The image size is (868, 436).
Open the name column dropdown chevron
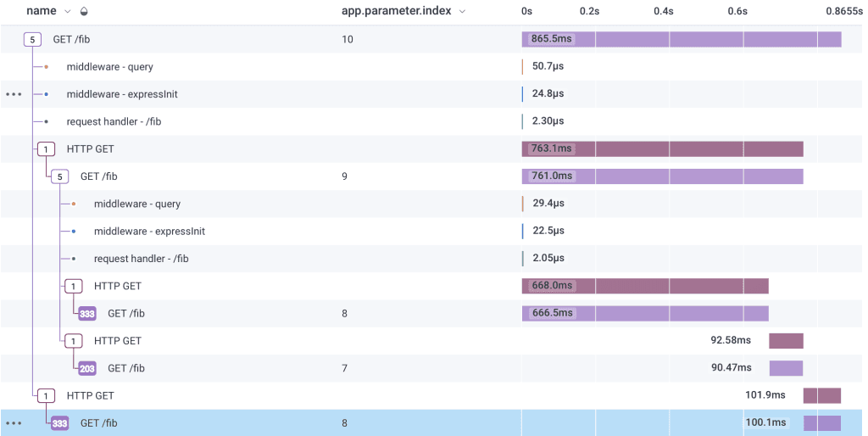coord(68,12)
